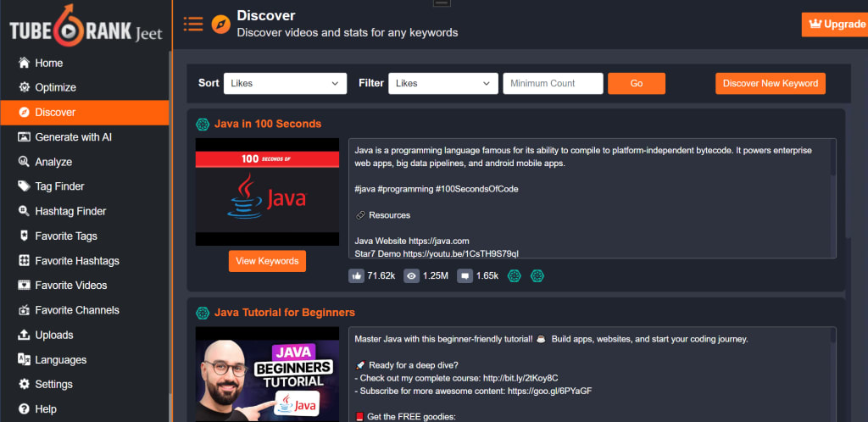Open Tag Finder in the sidebar
The width and height of the screenshot is (868, 422).
[x=84, y=186]
